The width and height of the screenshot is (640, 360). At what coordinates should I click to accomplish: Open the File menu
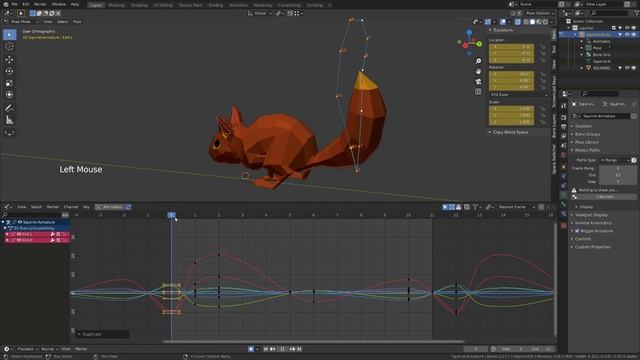pyautogui.click(x=14, y=4)
